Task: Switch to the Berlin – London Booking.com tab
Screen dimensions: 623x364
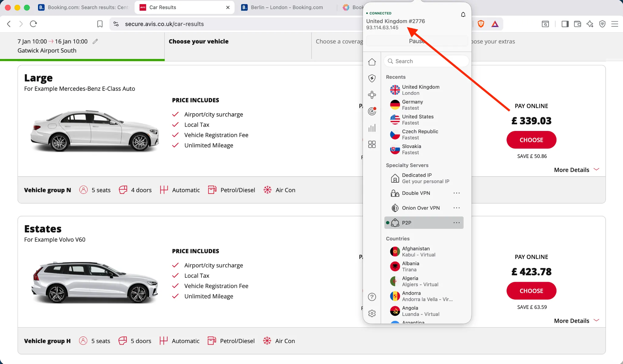Action: pos(286,7)
